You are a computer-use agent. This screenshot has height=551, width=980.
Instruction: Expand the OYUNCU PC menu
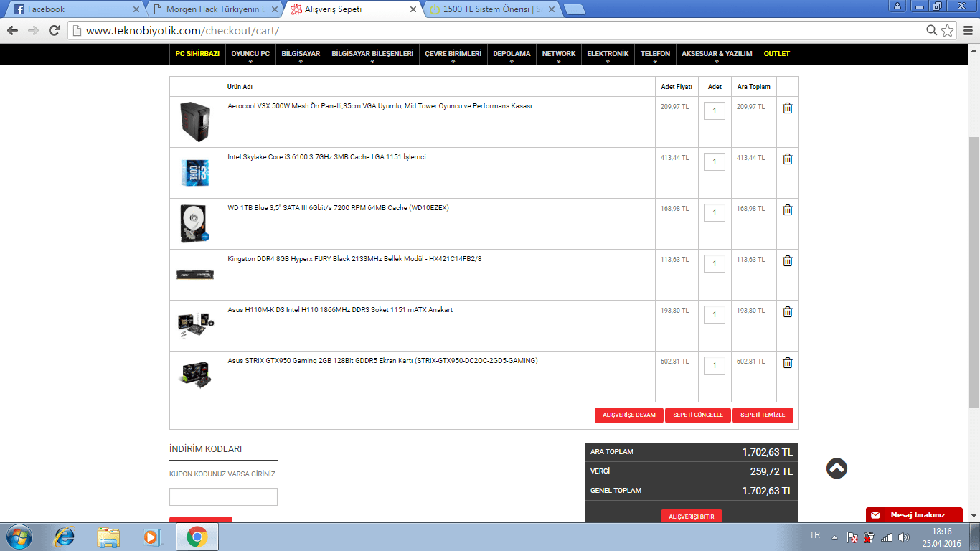[250, 55]
